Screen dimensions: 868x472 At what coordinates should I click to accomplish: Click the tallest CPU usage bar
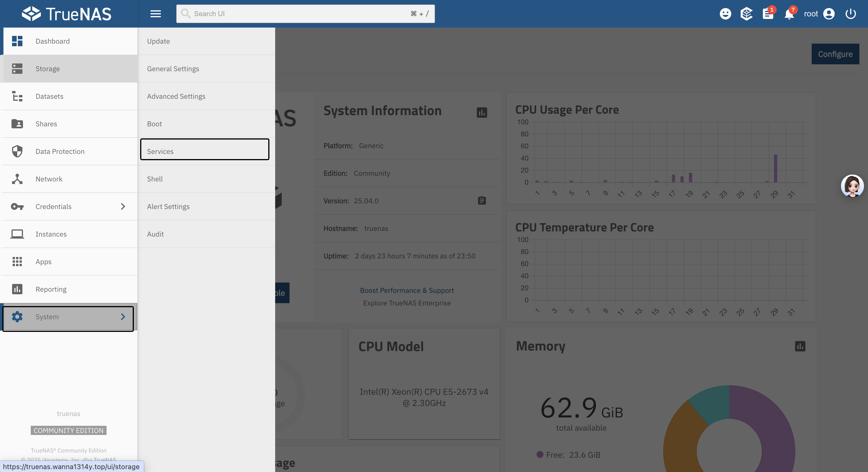click(775, 169)
